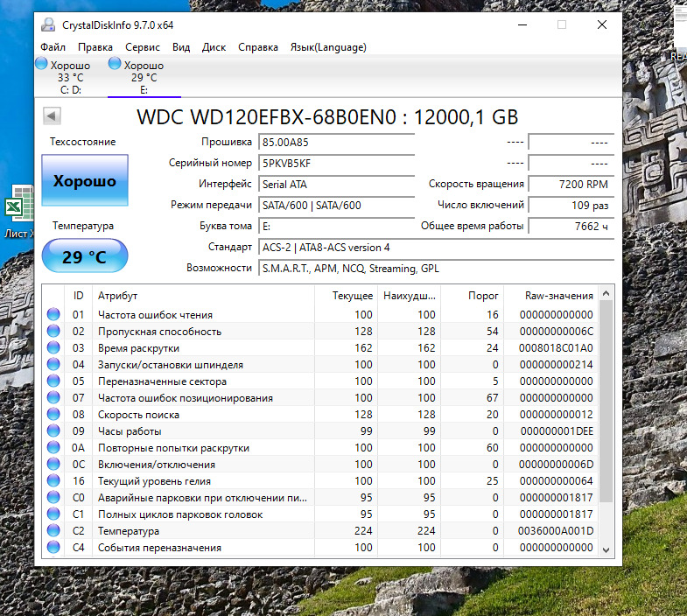Screen dimensions: 687x616
Task: Select the C: D: disk tab at 33 °C
Action: pos(63,77)
